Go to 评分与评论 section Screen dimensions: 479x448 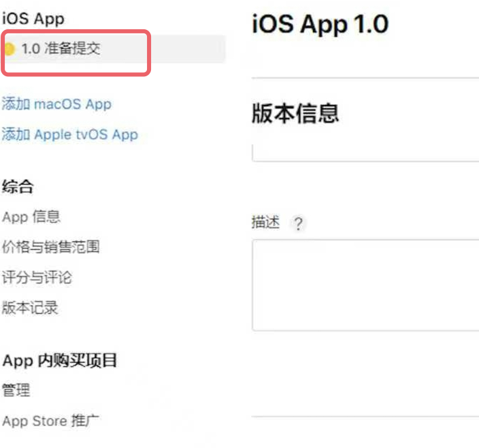[x=37, y=278]
